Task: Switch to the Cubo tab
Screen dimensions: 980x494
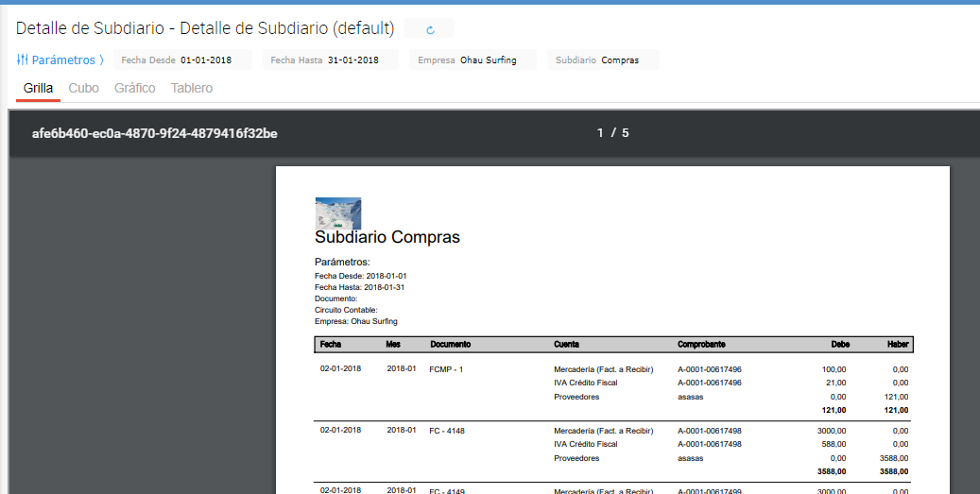Action: tap(84, 88)
